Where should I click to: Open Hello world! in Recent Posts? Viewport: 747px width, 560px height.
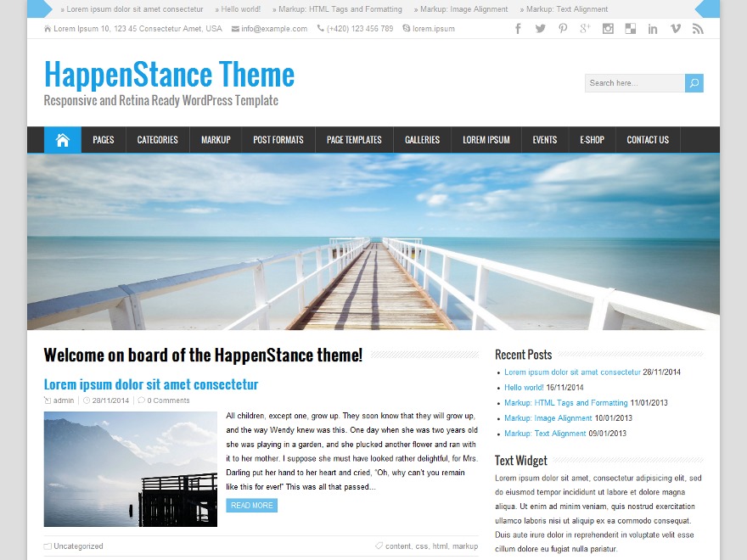coord(524,388)
